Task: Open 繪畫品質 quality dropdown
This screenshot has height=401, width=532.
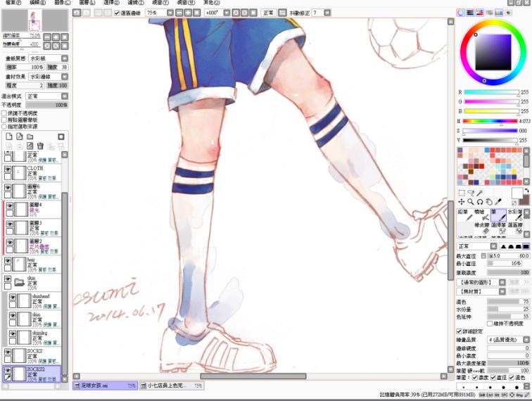Action: point(526,340)
